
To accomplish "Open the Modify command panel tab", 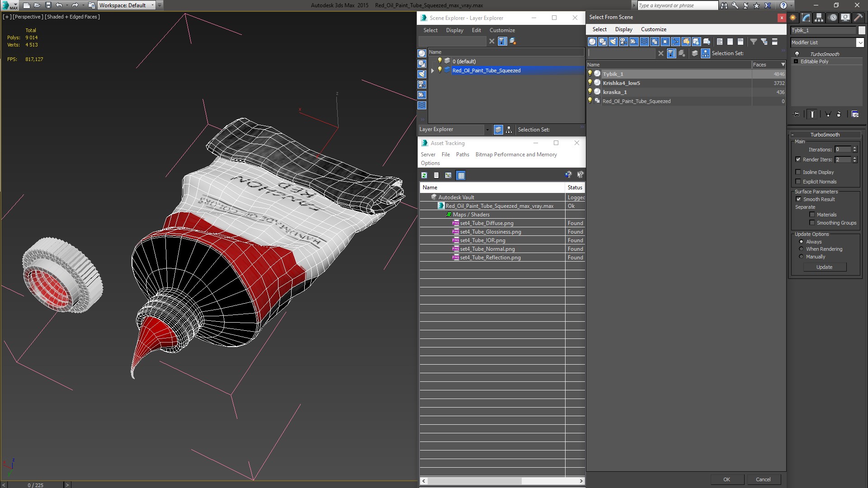I will [x=806, y=18].
